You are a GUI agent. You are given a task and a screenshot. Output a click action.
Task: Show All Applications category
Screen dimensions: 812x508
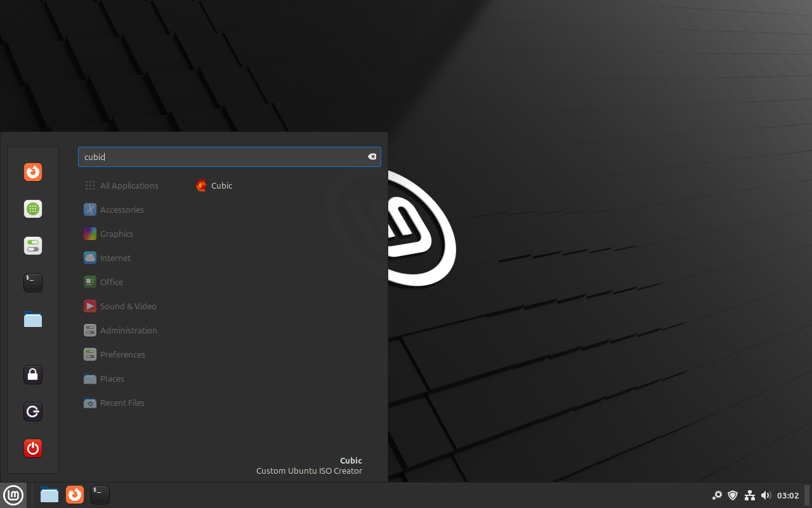[x=122, y=185]
